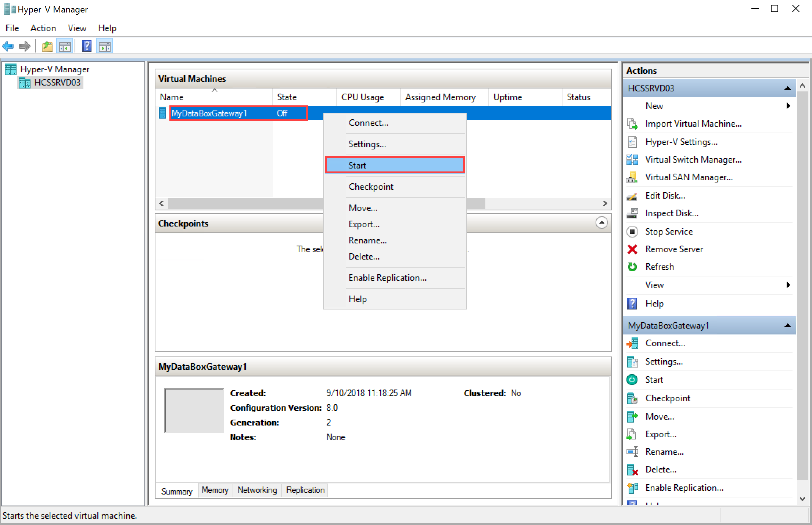Click the Settings button in context menu
The image size is (812, 525).
pyautogui.click(x=367, y=144)
